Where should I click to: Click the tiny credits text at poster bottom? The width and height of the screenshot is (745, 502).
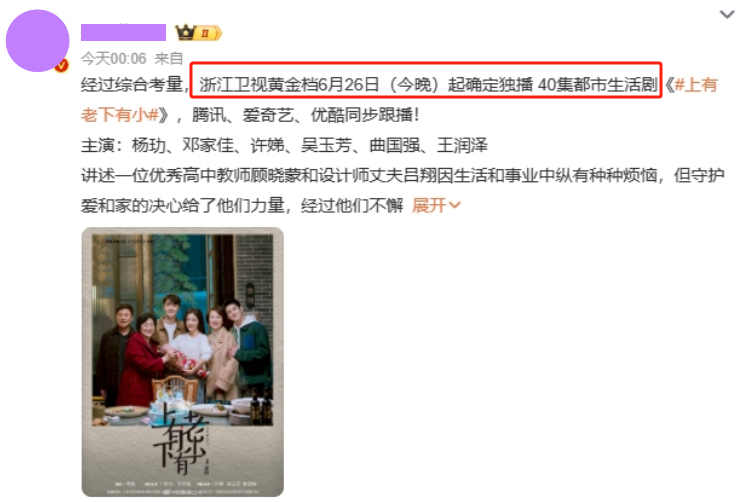point(182,487)
